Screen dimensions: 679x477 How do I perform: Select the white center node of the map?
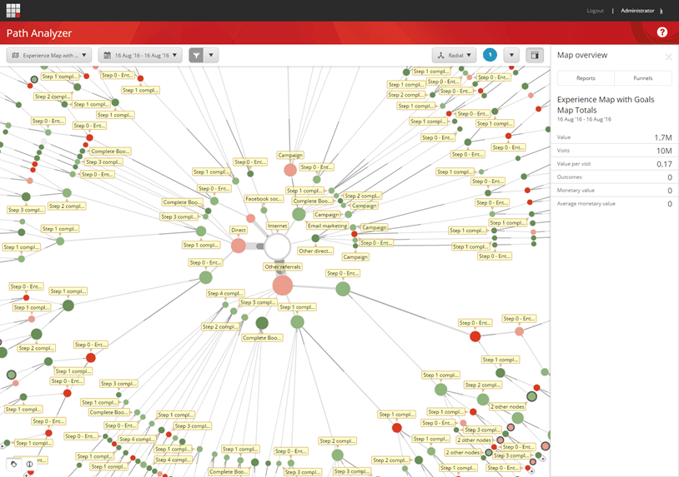(x=277, y=246)
